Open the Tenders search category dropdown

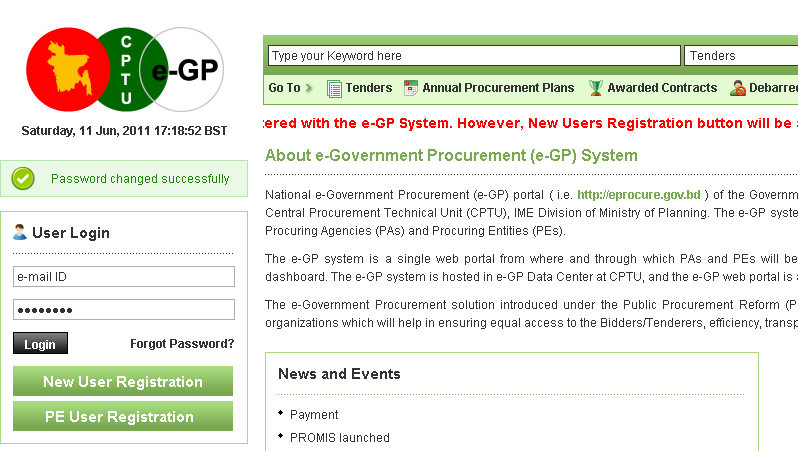pos(742,55)
